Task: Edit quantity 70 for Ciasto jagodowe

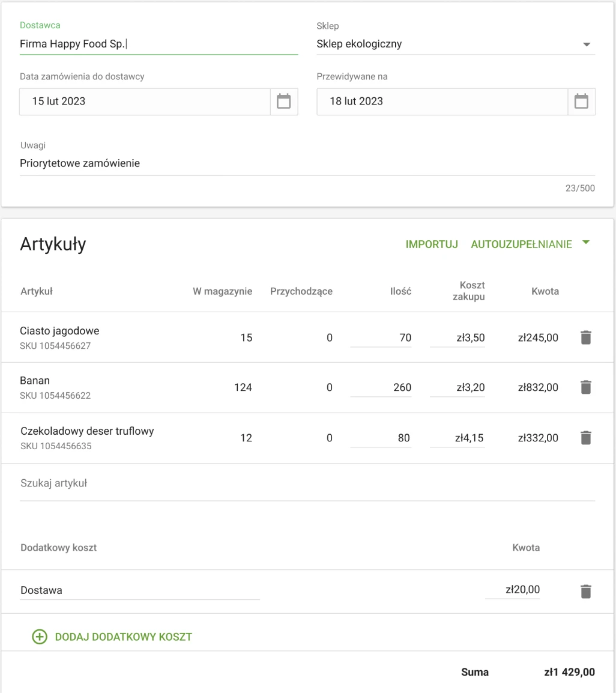Action: 381,337
